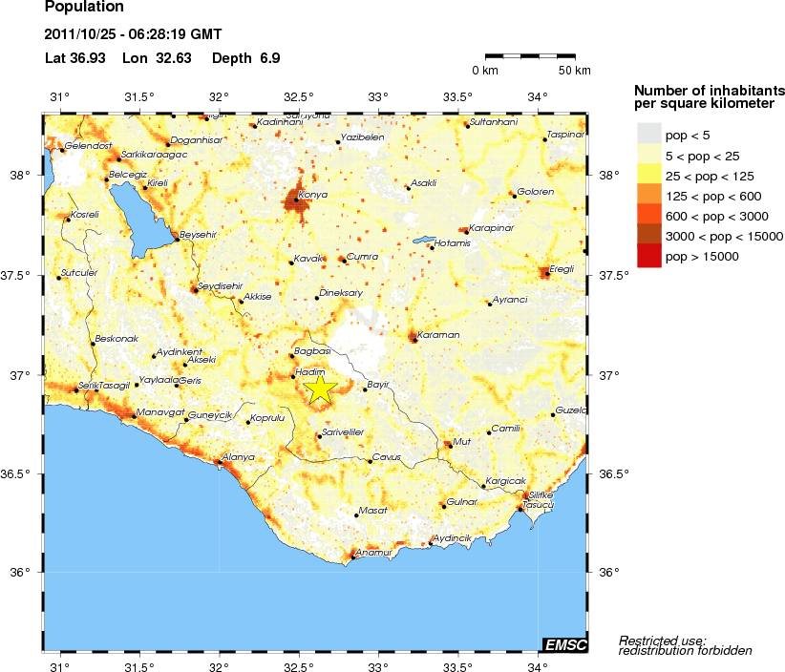Select the red 'pop > 15000' swatch
785x672 pixels.
click(x=649, y=256)
